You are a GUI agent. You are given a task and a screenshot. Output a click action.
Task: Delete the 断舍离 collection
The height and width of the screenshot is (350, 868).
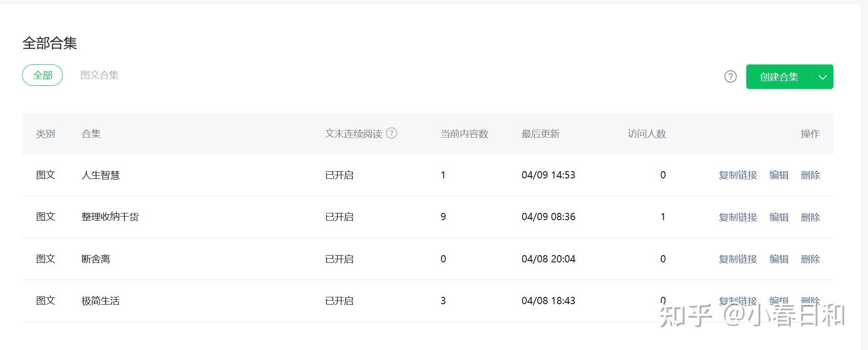(810, 259)
